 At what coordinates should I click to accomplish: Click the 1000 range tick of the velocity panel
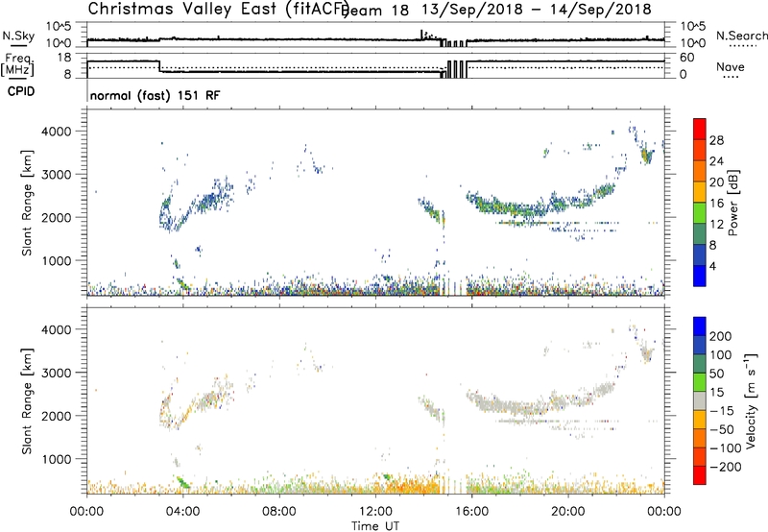pyautogui.click(x=57, y=459)
